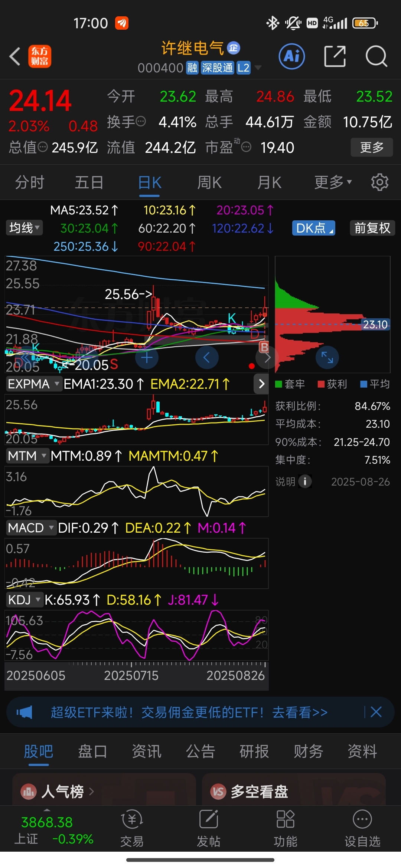Tap the right arrow chart navigation button
The width and height of the screenshot is (401, 868).
coord(267,358)
